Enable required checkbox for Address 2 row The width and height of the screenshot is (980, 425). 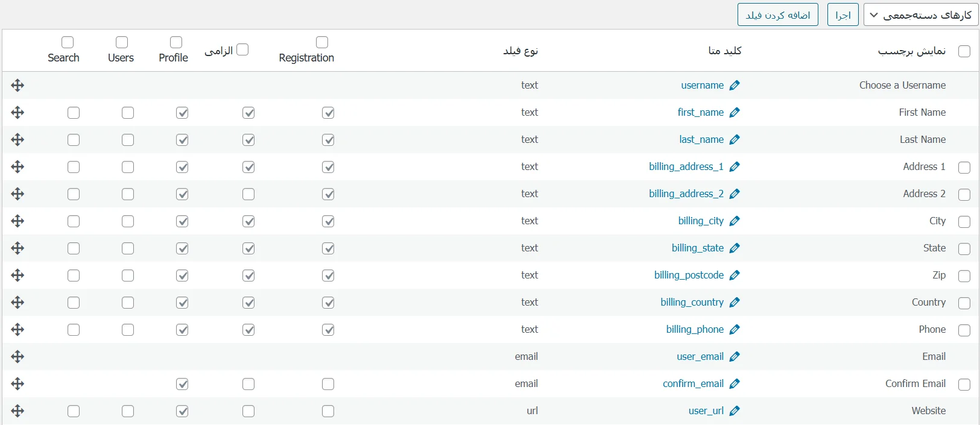click(x=248, y=194)
